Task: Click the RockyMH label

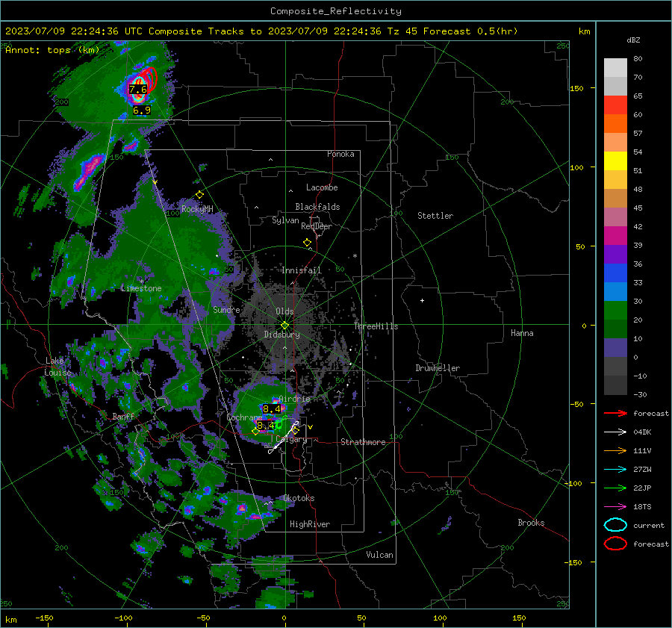Action: [197, 209]
